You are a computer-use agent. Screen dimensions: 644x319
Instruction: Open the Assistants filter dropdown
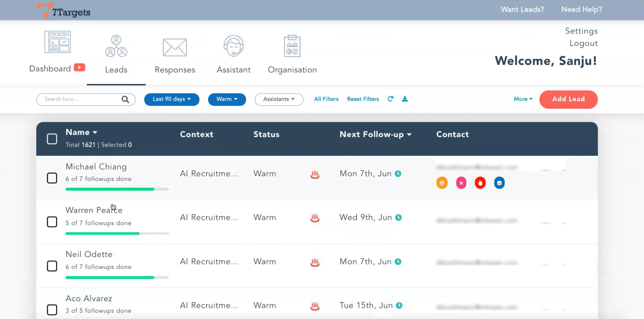279,99
